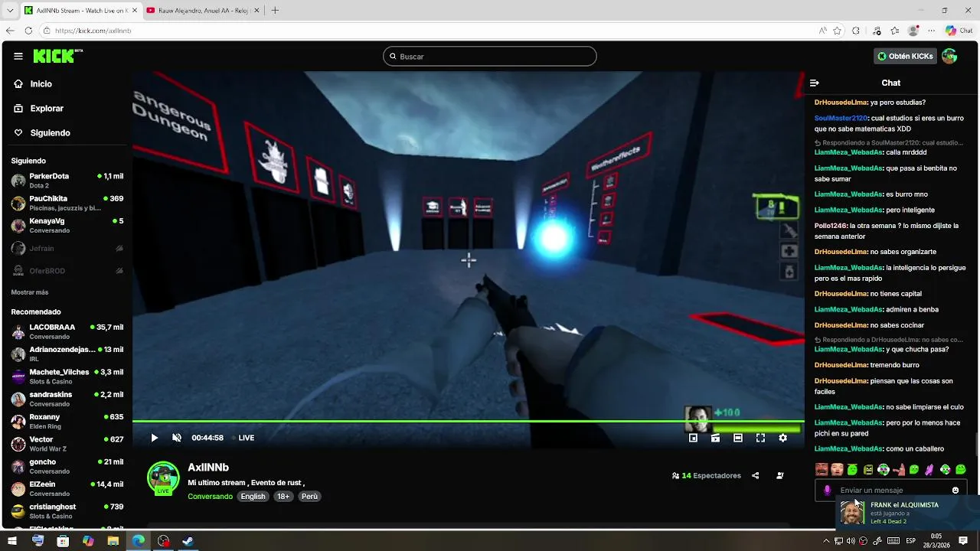Screen dimensions: 980x551
Task: Click the video progress bar
Action: coord(469,421)
